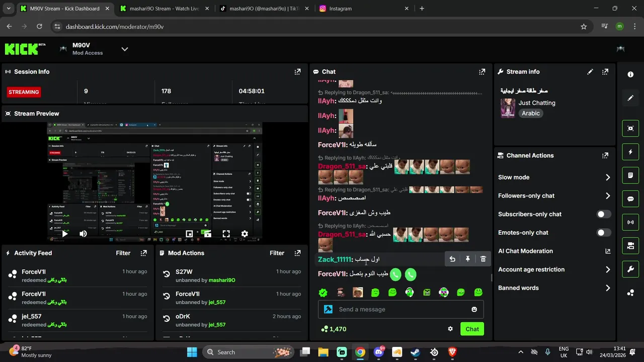Bookmark this page with star icon
644x362 pixels.
584,27
